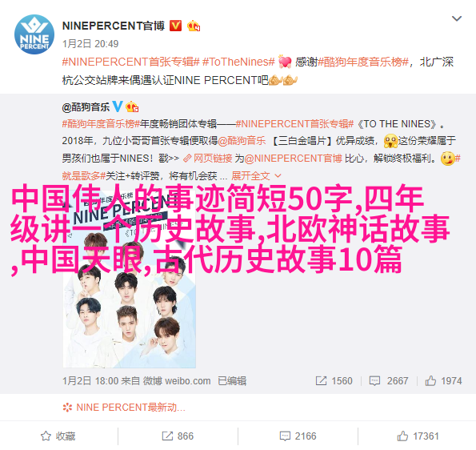Click the orange verified V badge

coord(175,26)
